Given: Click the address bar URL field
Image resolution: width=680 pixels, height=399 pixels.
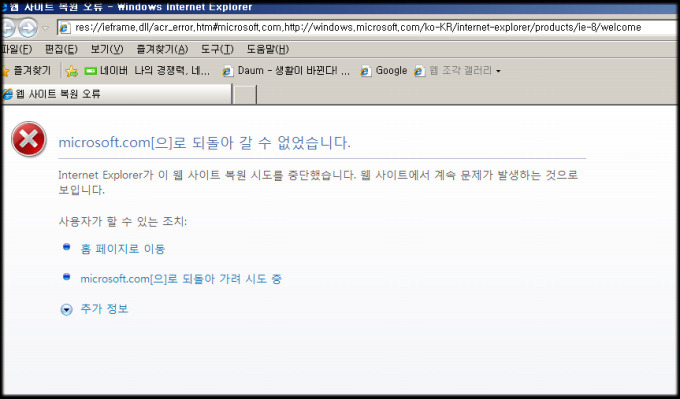Looking at the screenshot, I should click(368, 28).
